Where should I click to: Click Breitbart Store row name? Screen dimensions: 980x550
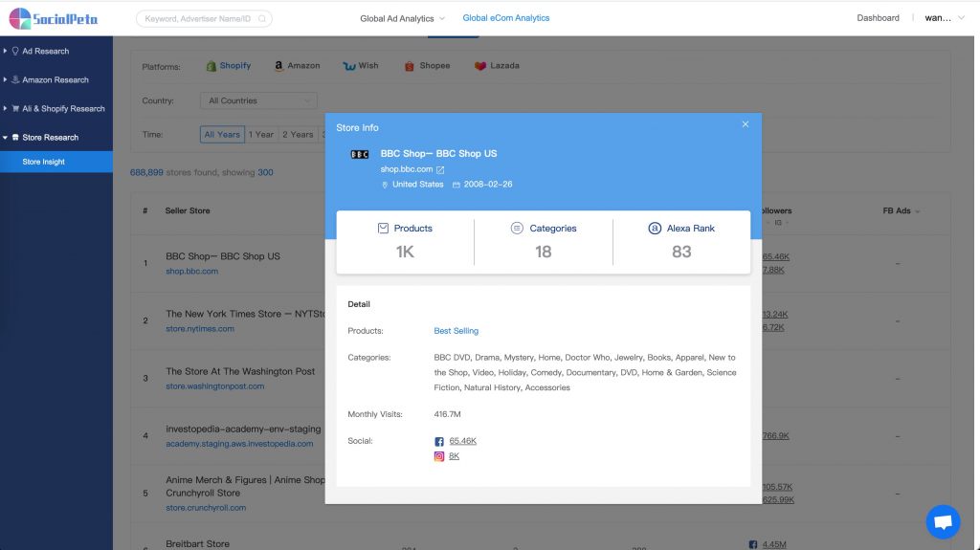(x=197, y=543)
